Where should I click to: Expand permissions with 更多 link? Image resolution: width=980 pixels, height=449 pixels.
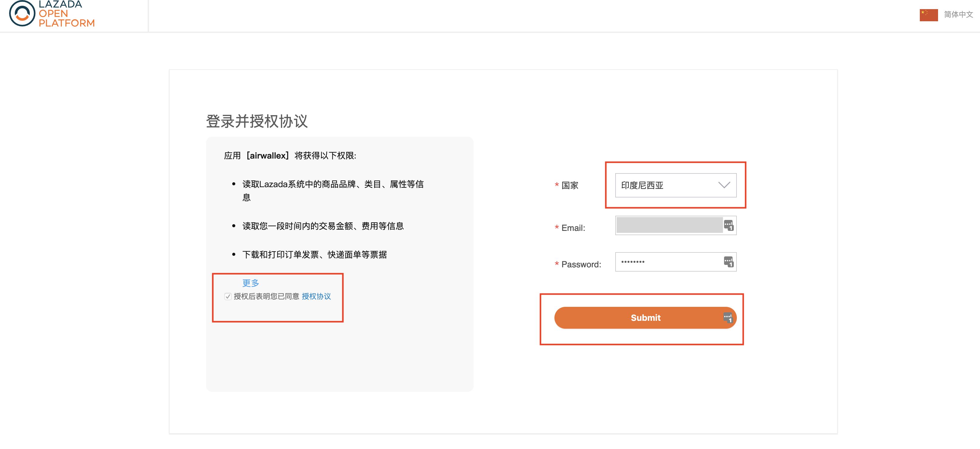pyautogui.click(x=251, y=283)
